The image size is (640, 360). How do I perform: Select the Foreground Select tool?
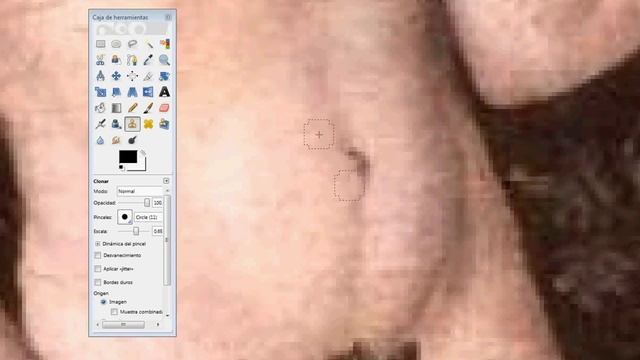tap(116, 60)
